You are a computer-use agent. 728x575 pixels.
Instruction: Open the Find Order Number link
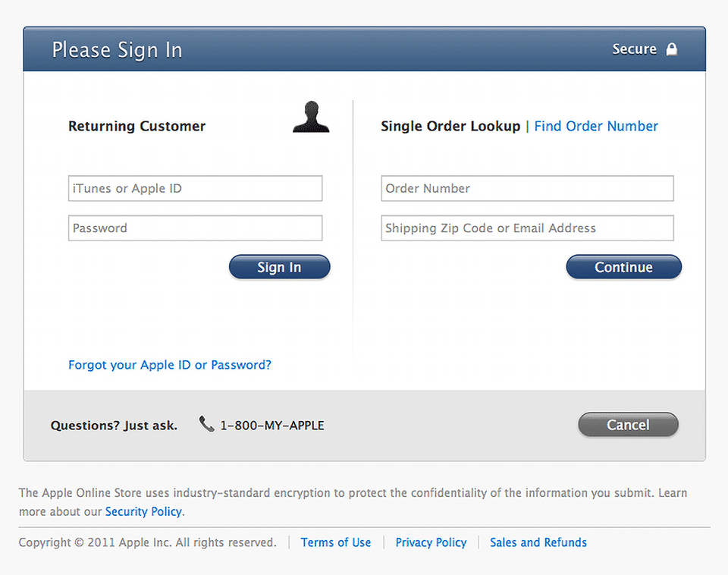(x=596, y=127)
